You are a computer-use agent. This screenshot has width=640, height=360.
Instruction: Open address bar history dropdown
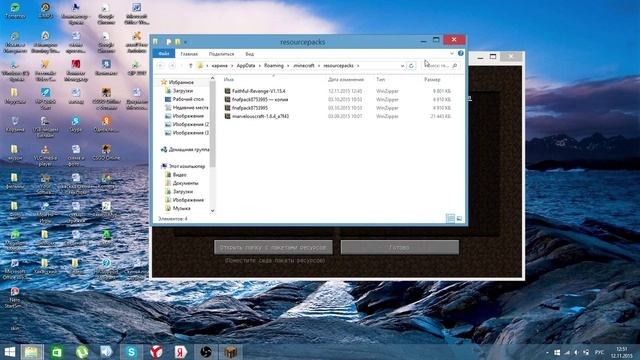click(x=402, y=66)
